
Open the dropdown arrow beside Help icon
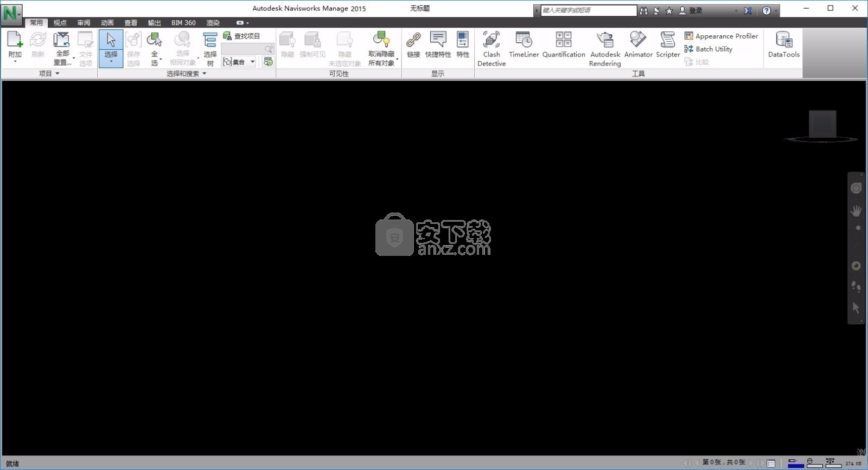click(776, 11)
